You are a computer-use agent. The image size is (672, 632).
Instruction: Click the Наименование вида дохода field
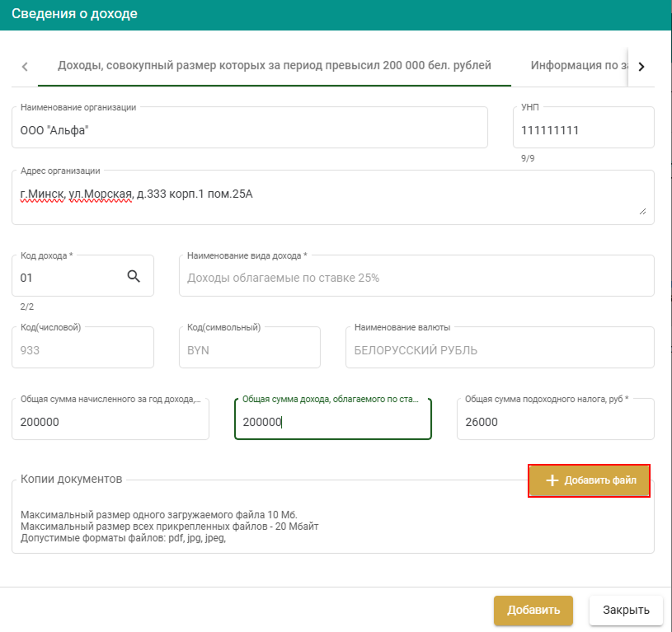[416, 278]
